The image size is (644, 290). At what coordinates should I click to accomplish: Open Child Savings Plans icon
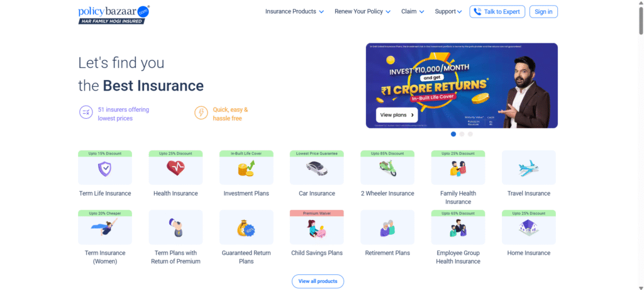pyautogui.click(x=316, y=228)
